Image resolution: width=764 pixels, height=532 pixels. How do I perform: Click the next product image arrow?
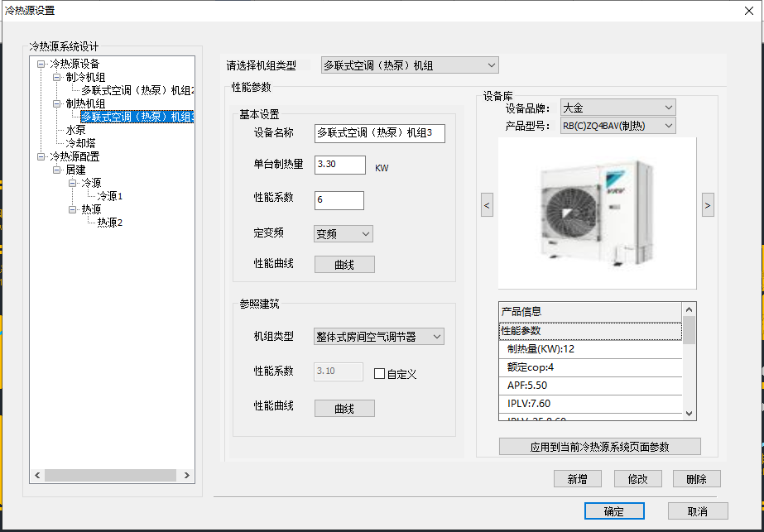click(x=708, y=204)
